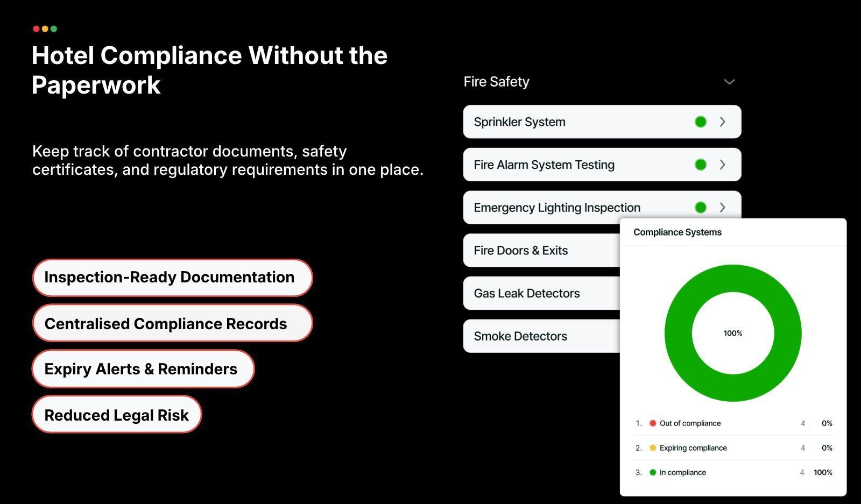Click the 100% value in In compliance row
The width and height of the screenshot is (861, 504).
coord(823,473)
